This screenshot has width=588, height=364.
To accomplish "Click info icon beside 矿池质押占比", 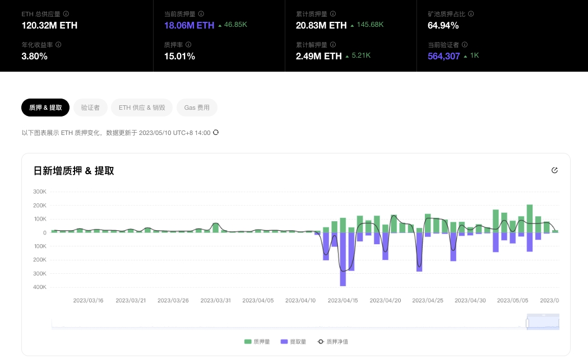I will (471, 13).
